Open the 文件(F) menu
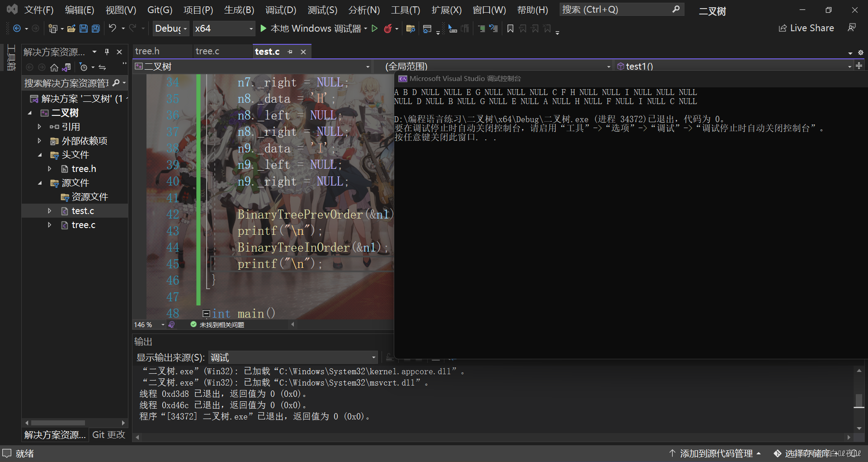868x462 pixels. (39, 10)
